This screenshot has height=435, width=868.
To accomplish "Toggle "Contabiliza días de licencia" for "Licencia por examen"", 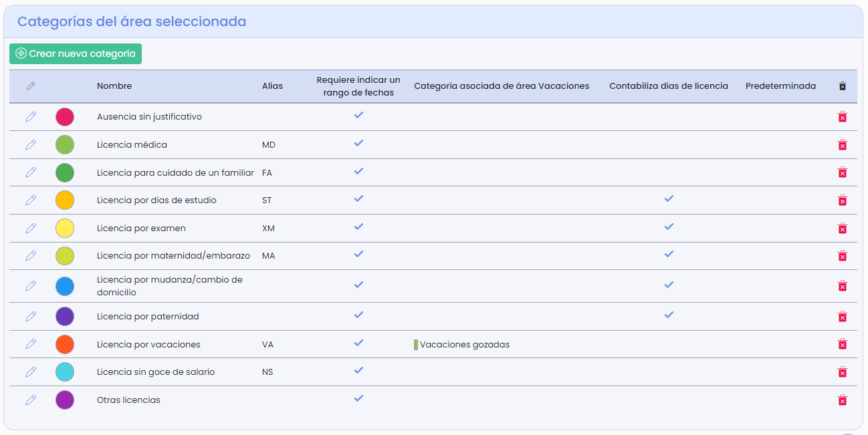I will [x=669, y=227].
